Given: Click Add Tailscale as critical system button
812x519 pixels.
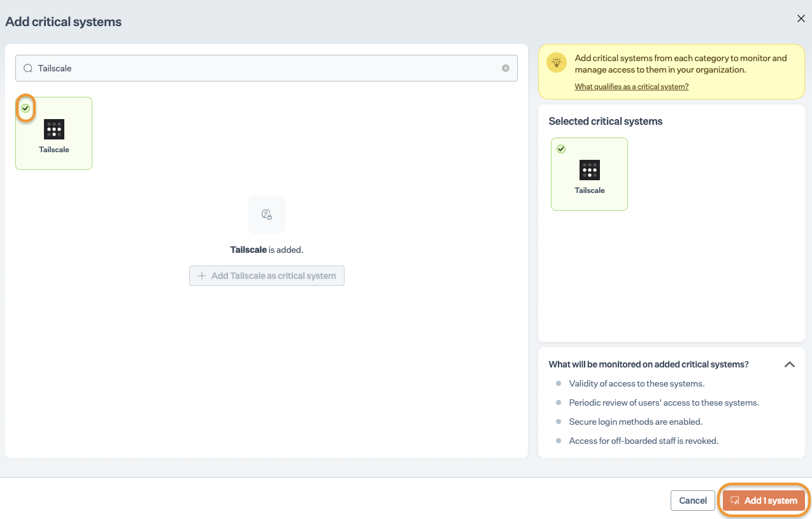Looking at the screenshot, I should click(x=267, y=276).
